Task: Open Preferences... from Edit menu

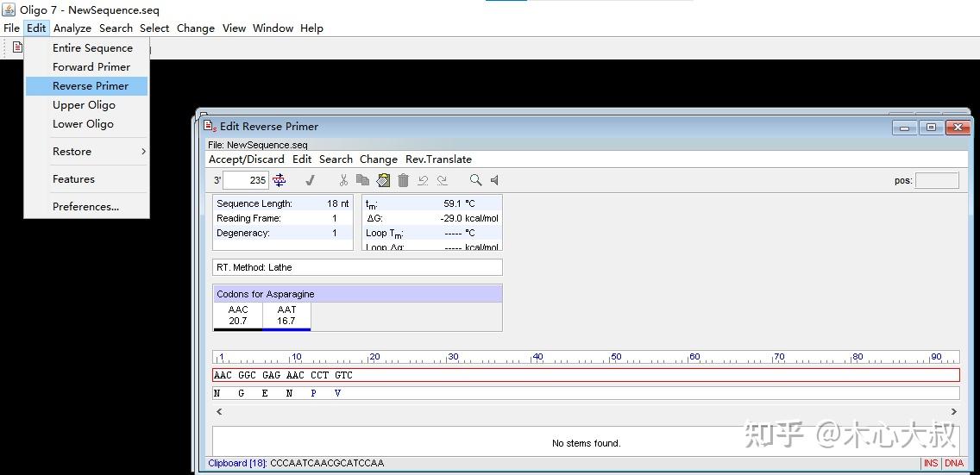Action: pos(86,207)
